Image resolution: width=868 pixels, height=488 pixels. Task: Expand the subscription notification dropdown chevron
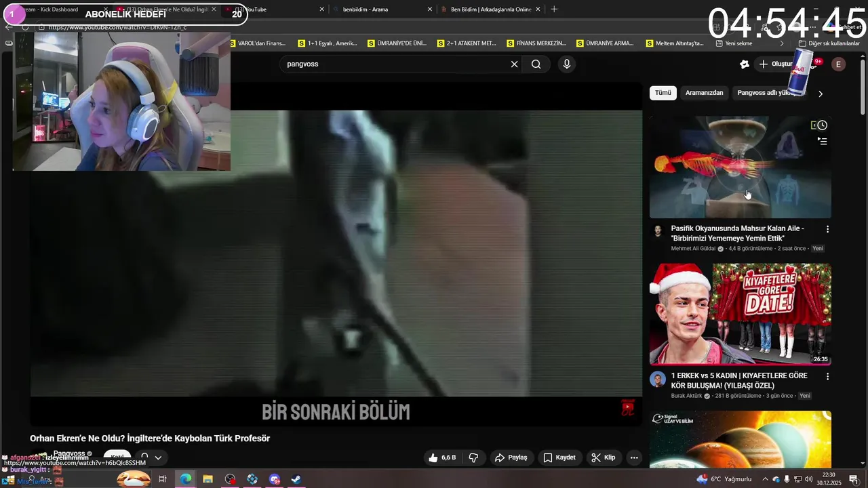158,457
